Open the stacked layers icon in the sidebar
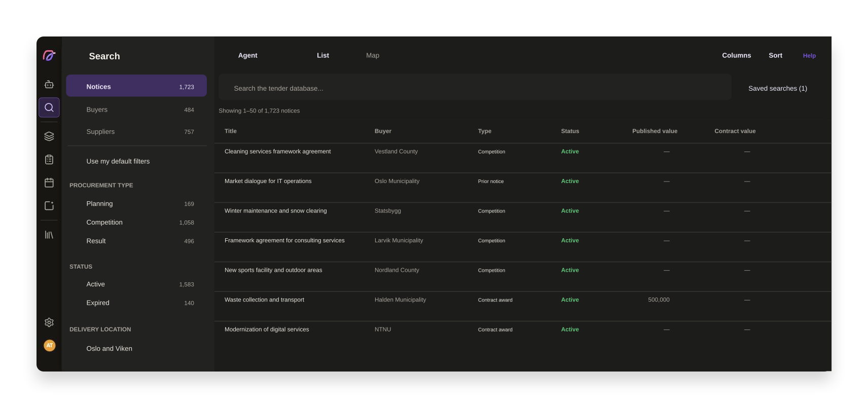 click(x=49, y=136)
